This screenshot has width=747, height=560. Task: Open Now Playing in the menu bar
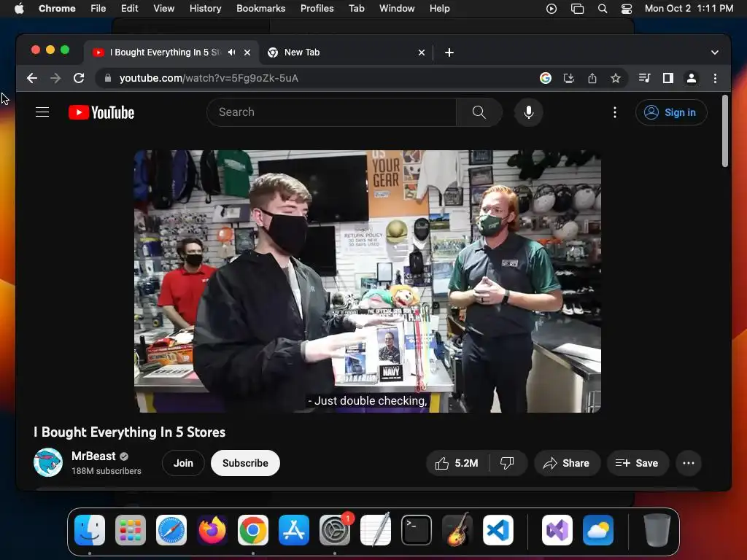coord(551,8)
